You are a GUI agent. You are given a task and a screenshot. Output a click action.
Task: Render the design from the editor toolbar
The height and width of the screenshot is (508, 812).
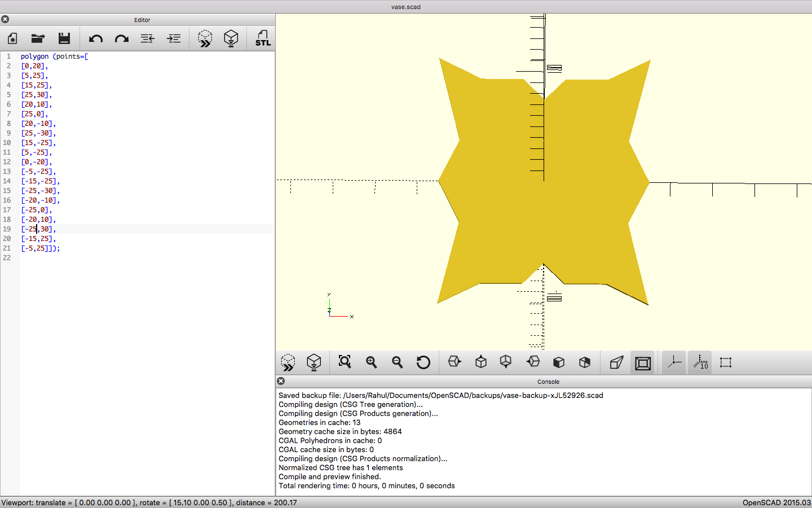[231, 38]
